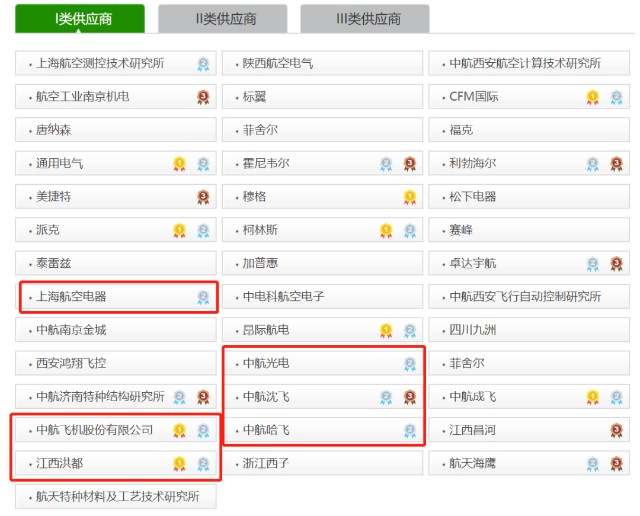Click gold medal icon in 派克 row

[180, 230]
